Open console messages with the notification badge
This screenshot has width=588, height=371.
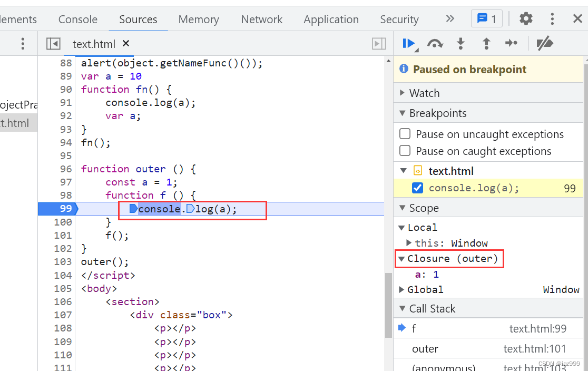point(486,18)
